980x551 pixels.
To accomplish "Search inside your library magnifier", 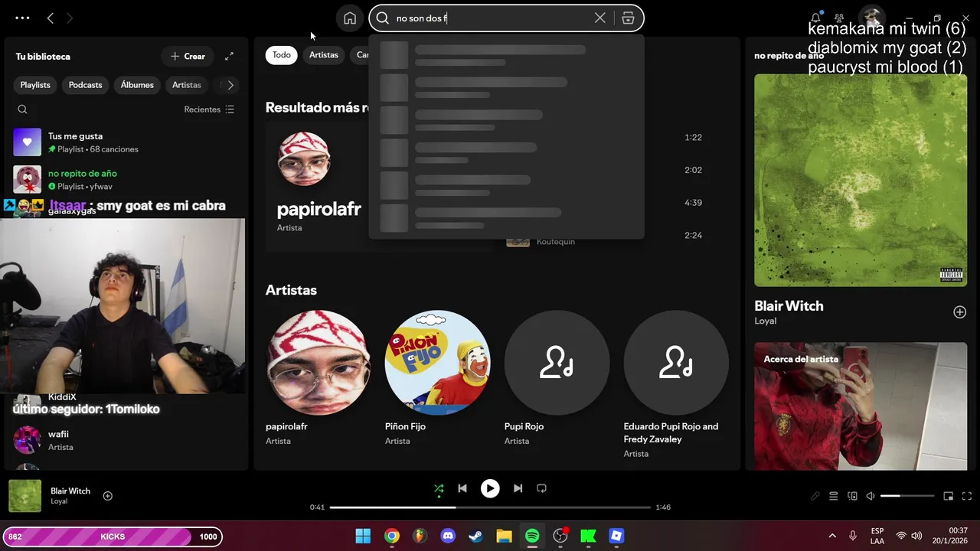I will pyautogui.click(x=22, y=109).
